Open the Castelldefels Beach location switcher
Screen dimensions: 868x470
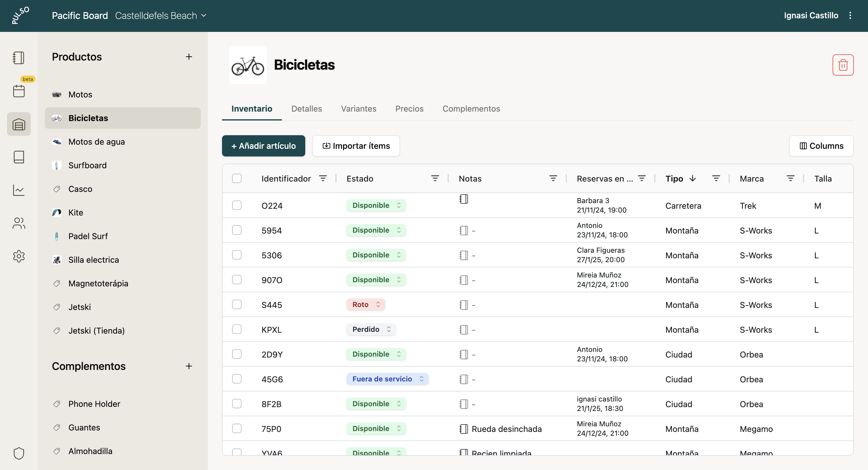(x=161, y=15)
